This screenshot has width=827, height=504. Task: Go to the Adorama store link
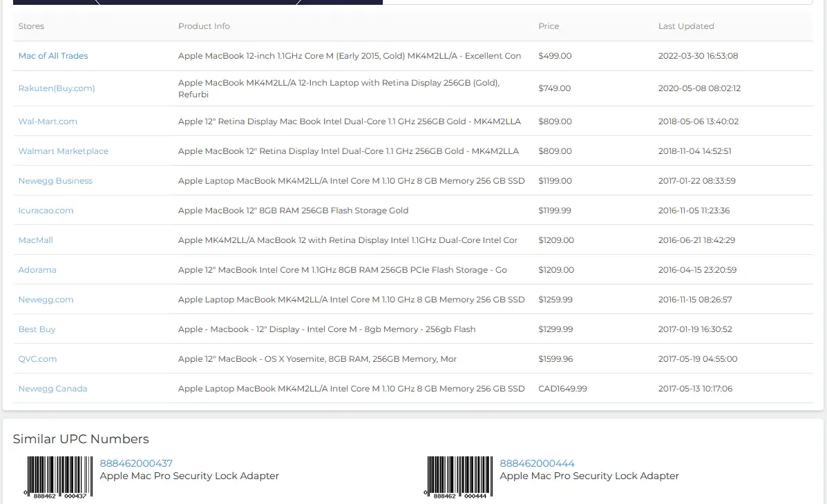point(37,270)
